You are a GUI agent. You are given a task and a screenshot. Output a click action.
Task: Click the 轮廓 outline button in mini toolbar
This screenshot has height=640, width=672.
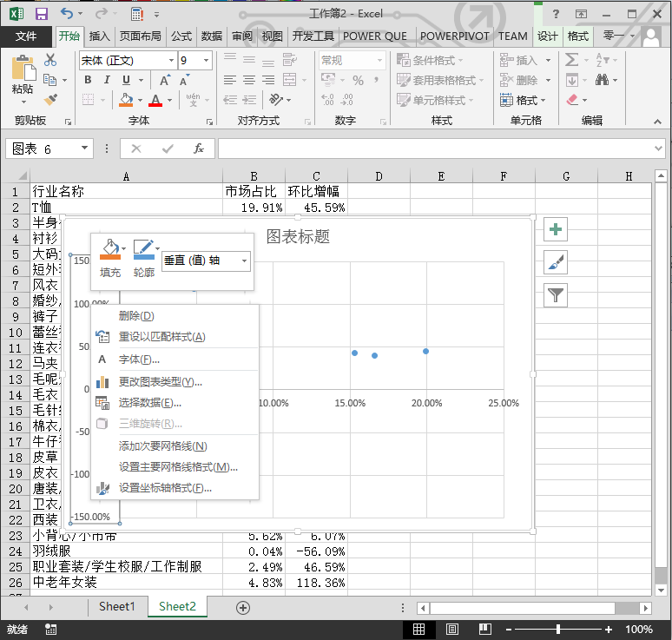[144, 258]
